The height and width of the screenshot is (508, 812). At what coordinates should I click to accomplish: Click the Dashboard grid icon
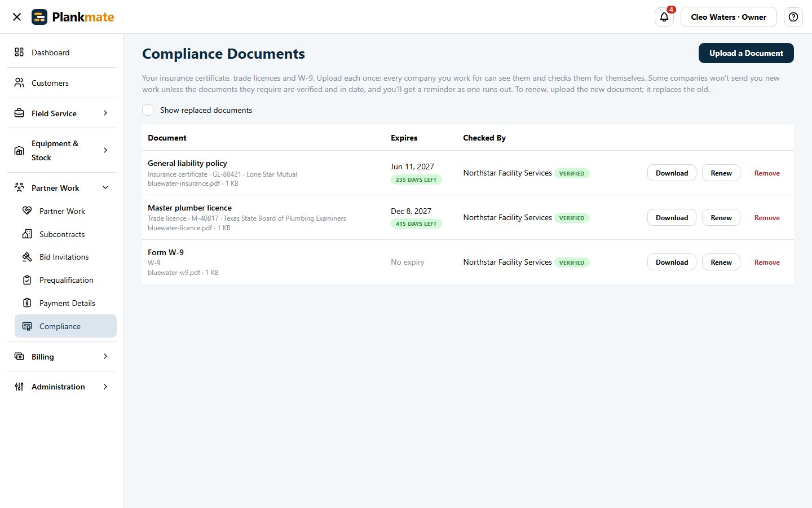[x=19, y=52]
